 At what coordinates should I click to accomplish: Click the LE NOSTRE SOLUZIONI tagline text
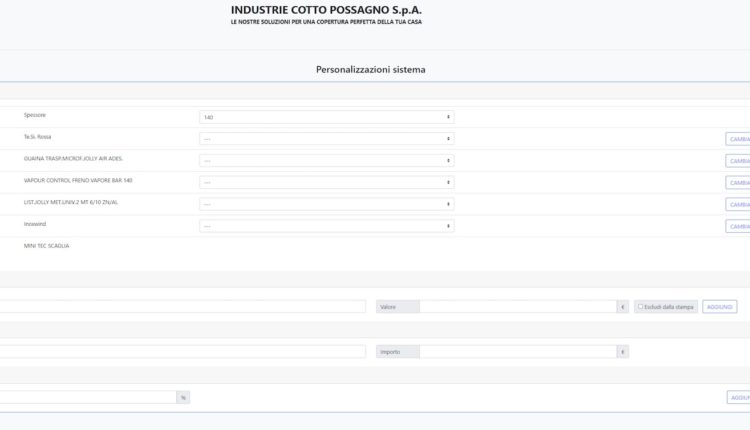coord(326,22)
